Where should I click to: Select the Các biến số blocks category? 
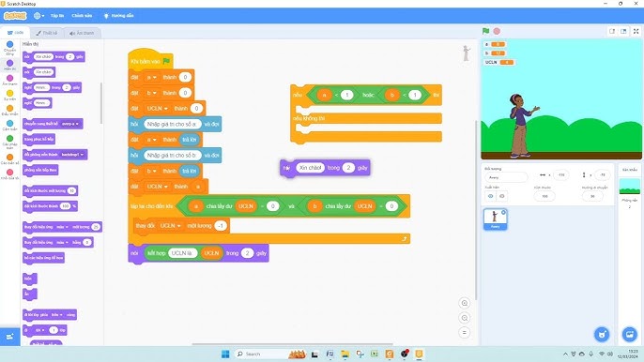tap(9, 159)
